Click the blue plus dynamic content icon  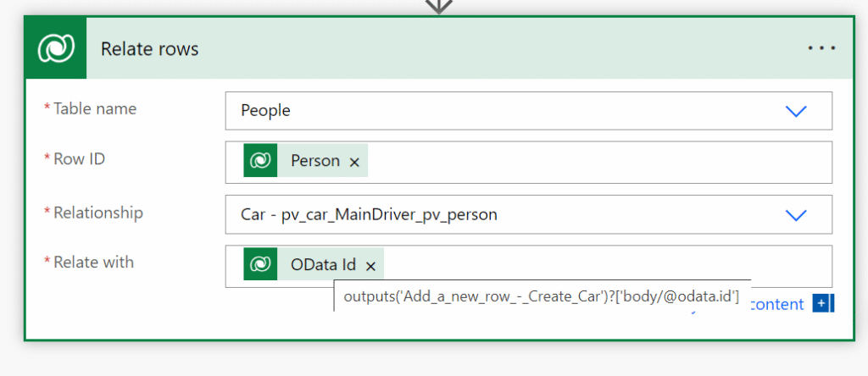pos(821,303)
